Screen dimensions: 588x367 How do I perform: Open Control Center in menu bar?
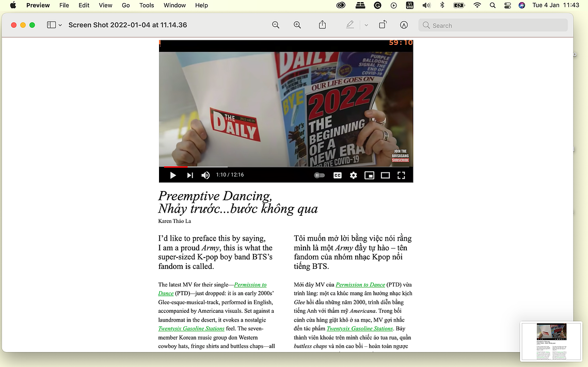(x=507, y=5)
